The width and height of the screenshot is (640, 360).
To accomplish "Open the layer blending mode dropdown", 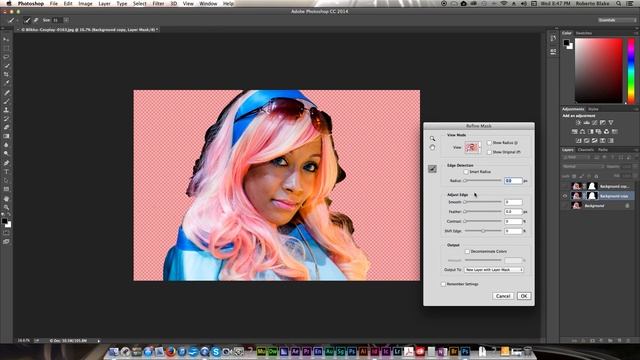I will (583, 167).
